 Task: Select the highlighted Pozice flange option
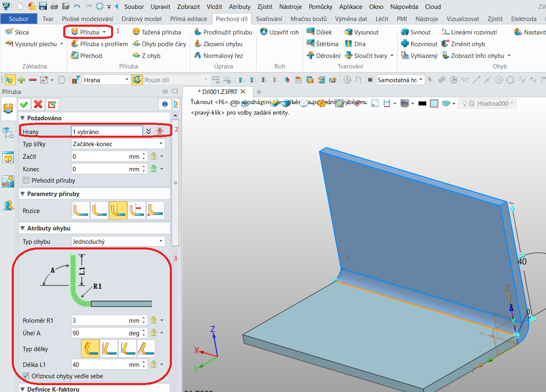[x=118, y=210]
